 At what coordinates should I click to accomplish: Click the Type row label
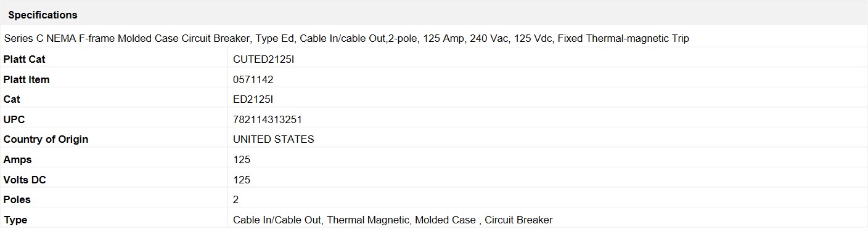pos(15,220)
